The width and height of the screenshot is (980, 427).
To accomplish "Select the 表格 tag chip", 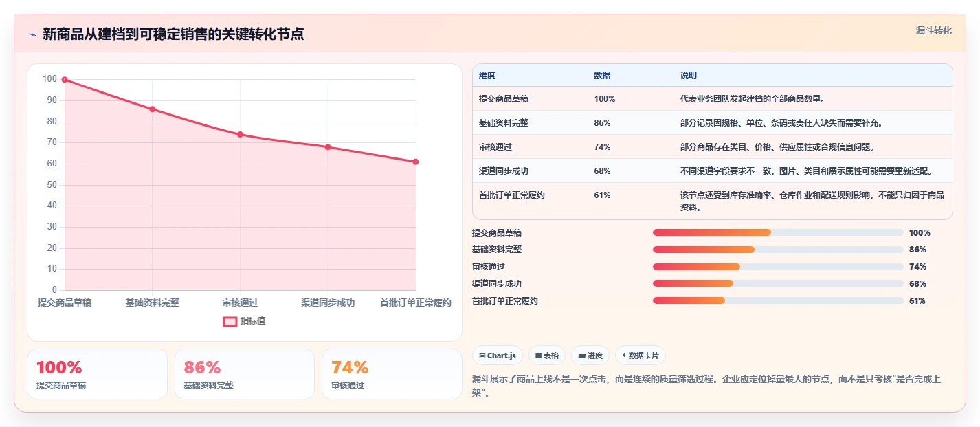I will tap(547, 355).
